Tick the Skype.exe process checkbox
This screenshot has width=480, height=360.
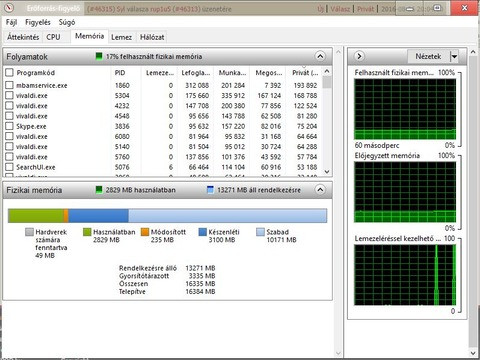click(9, 126)
